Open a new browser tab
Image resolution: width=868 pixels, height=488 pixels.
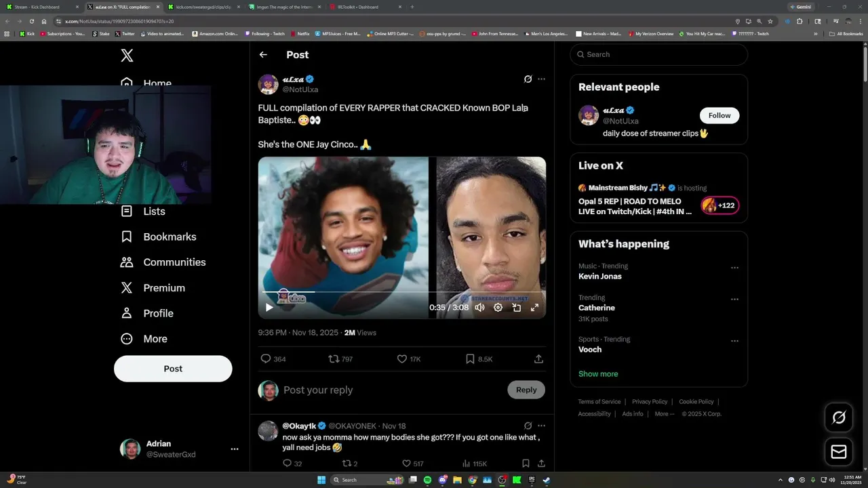pos(412,7)
